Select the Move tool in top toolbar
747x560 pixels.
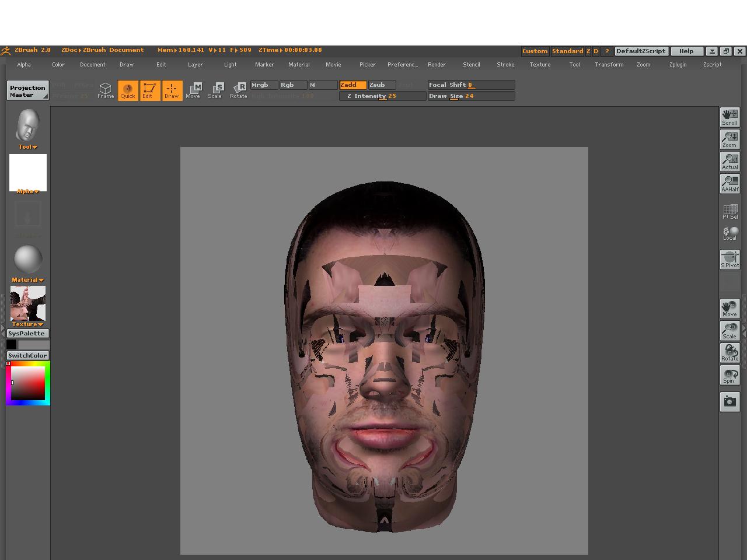pyautogui.click(x=193, y=90)
